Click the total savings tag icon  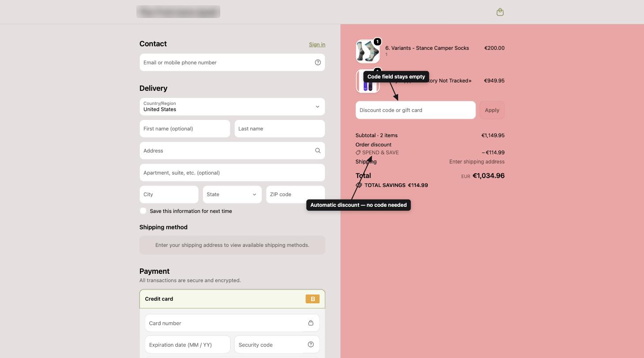click(x=359, y=185)
